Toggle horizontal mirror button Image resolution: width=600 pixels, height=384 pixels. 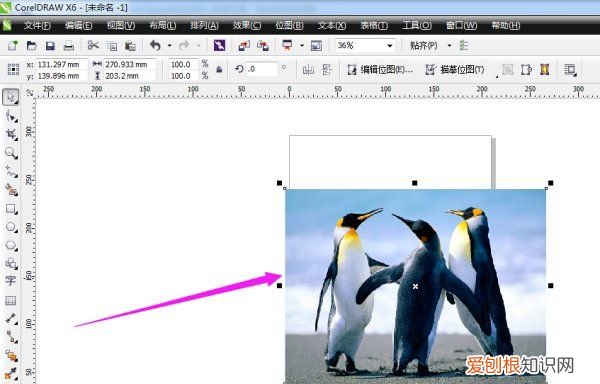click(x=308, y=70)
